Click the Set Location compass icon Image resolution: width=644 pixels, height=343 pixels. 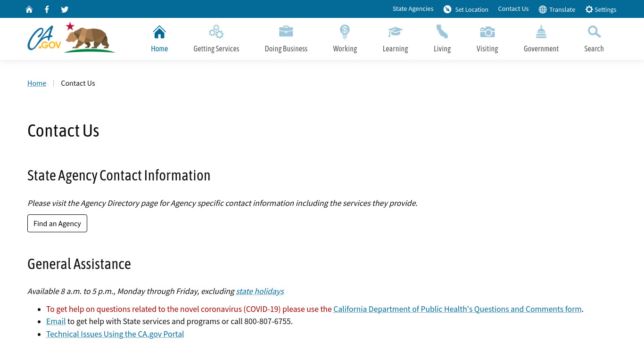[447, 9]
